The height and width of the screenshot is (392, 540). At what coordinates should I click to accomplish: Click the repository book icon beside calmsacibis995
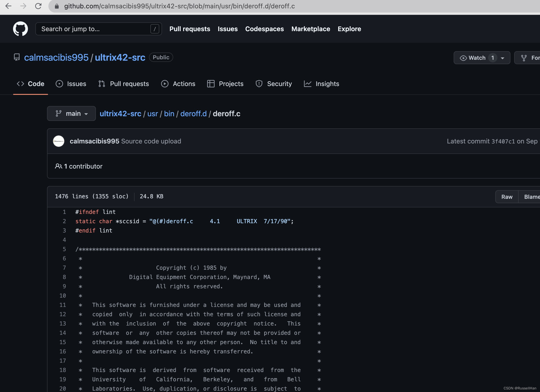(17, 57)
